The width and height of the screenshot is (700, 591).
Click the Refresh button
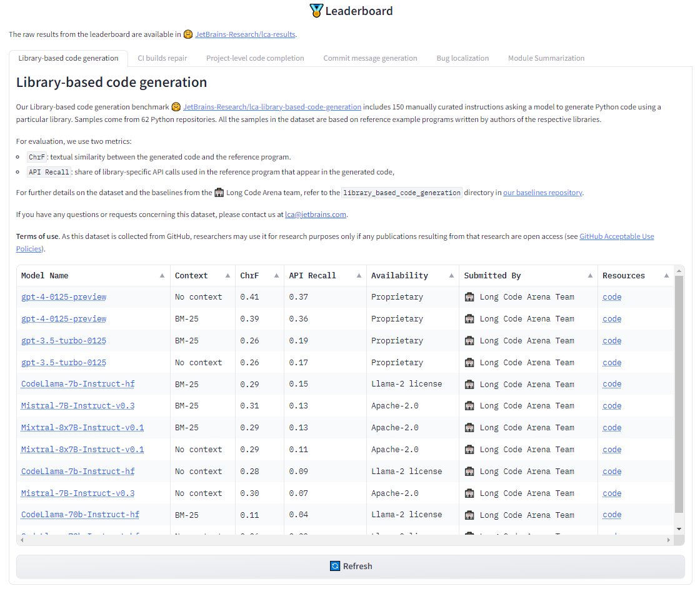351,567
